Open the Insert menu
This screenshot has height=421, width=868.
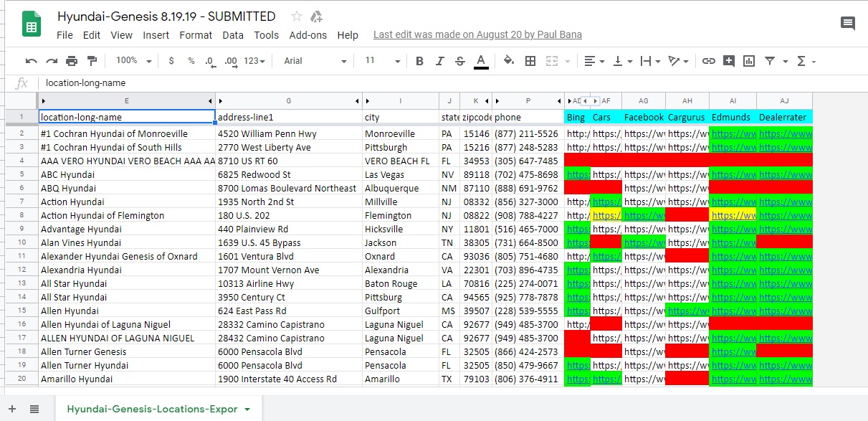(156, 34)
